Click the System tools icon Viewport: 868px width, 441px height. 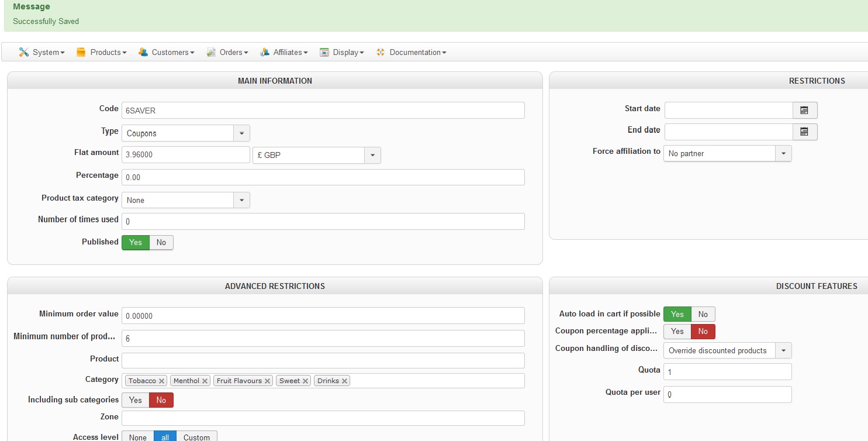pos(23,52)
